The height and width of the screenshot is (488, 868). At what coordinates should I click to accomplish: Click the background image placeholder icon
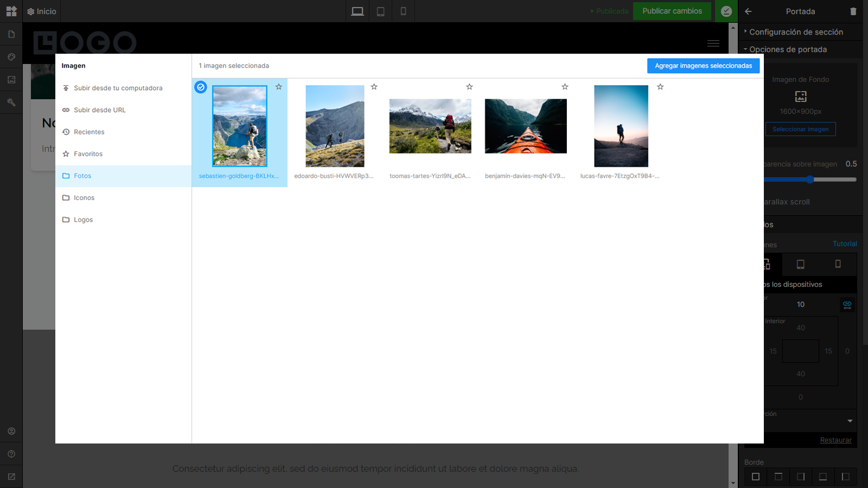(801, 97)
